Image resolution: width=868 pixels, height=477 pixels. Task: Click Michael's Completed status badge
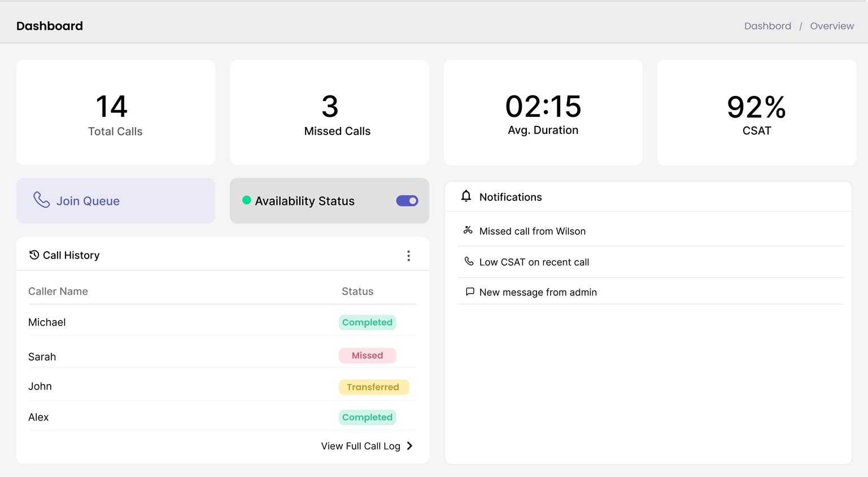367,322
